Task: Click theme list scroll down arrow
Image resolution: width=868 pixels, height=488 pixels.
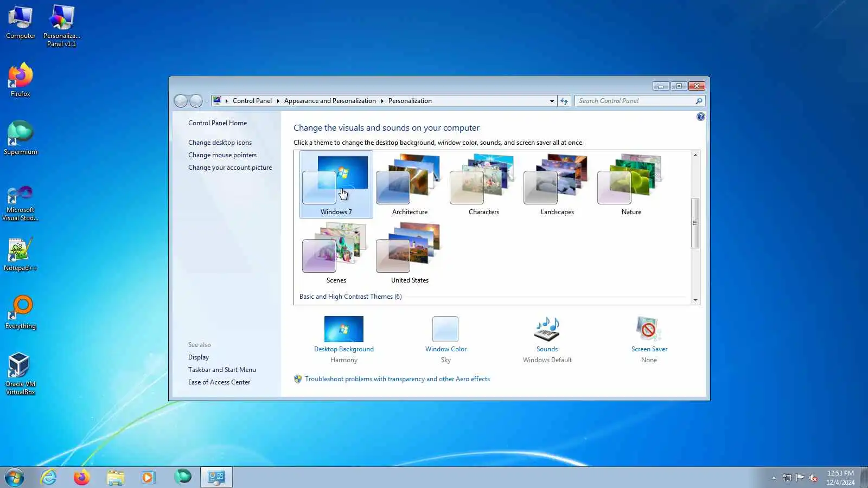Action: tap(695, 300)
